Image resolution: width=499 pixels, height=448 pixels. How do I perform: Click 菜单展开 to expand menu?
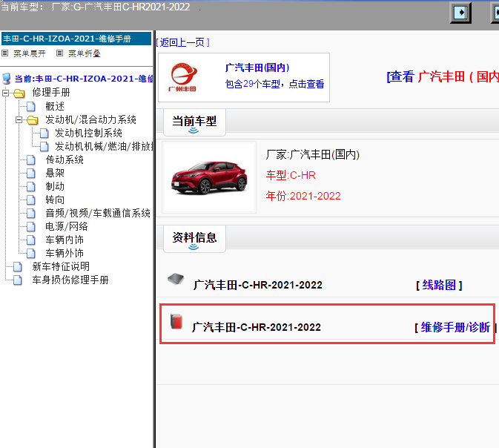click(29, 53)
